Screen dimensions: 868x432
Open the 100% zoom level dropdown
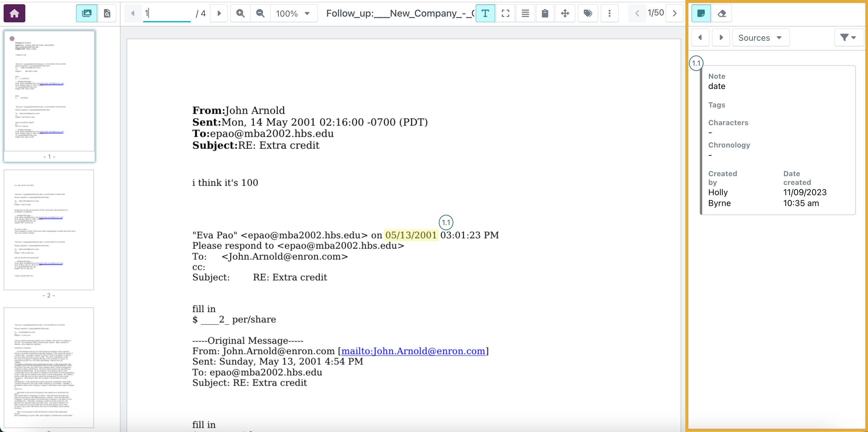click(293, 14)
